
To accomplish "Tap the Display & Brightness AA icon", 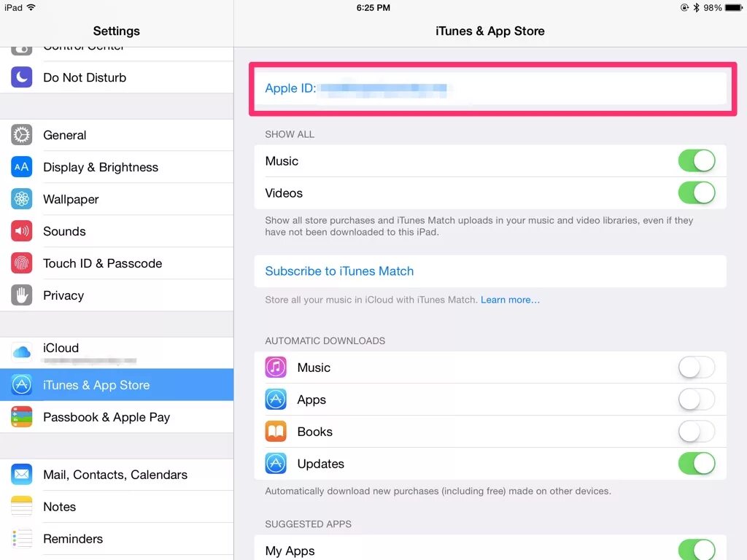I will [x=21, y=167].
